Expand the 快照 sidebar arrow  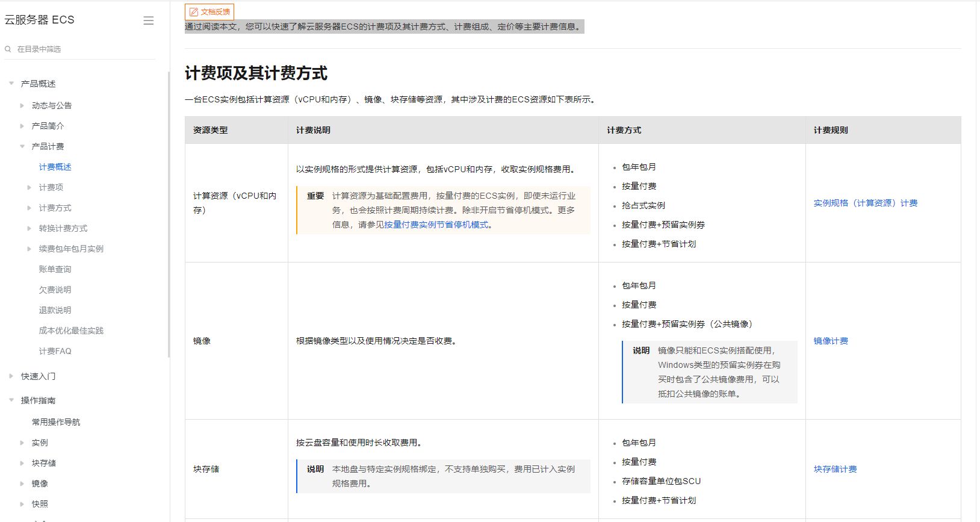tap(22, 504)
